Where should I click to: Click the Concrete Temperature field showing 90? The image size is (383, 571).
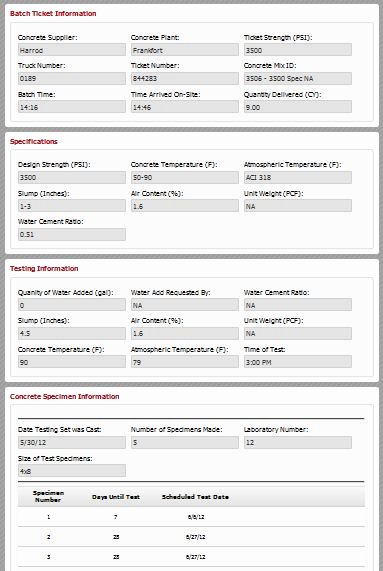pyautogui.click(x=72, y=362)
